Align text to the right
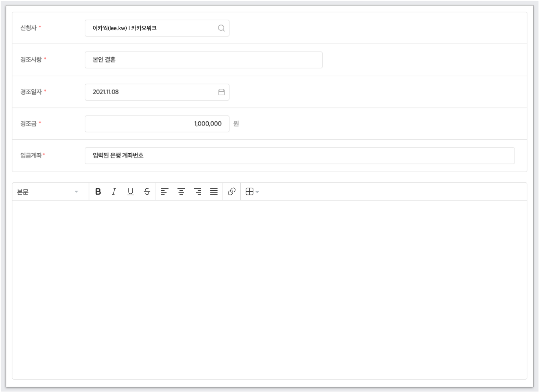The width and height of the screenshot is (539, 392). (198, 191)
